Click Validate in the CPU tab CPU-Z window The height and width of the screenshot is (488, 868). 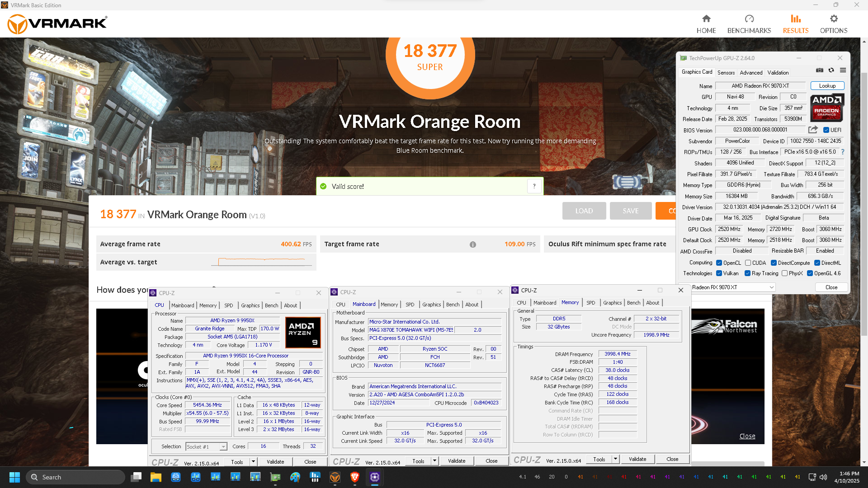pos(275,462)
